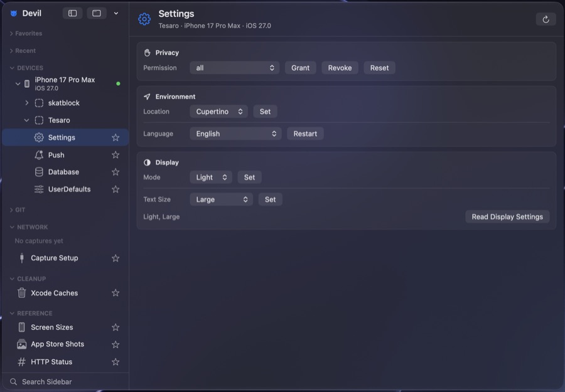The width and height of the screenshot is (565, 392).
Task: Favorite the Xcode Caches star
Action: click(116, 293)
